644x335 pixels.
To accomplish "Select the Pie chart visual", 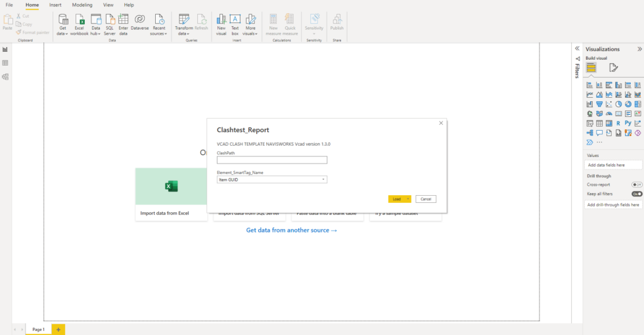I will (x=618, y=104).
